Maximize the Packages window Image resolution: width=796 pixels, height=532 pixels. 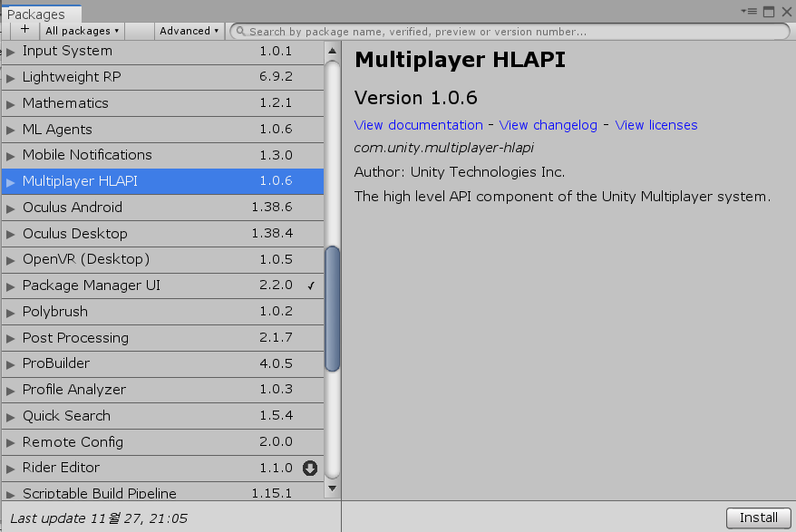point(769,12)
